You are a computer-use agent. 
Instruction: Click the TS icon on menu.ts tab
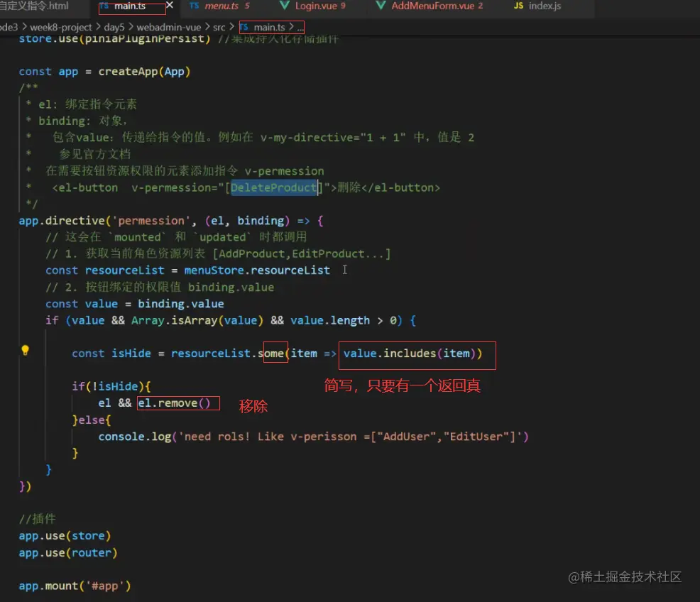pos(195,6)
